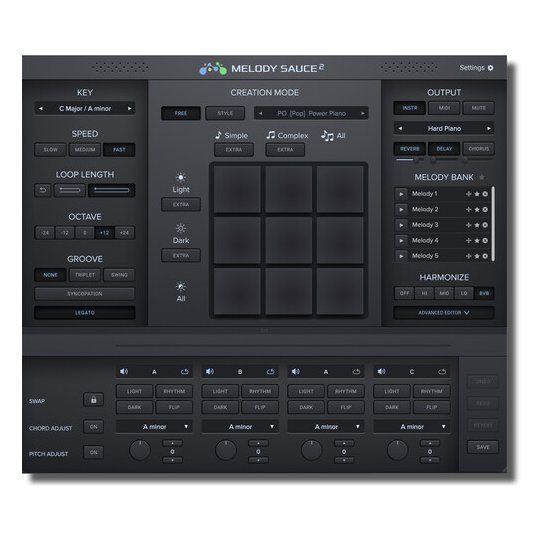Select the Simple note column icon
This screenshot has height=540, width=540.
tap(218, 135)
